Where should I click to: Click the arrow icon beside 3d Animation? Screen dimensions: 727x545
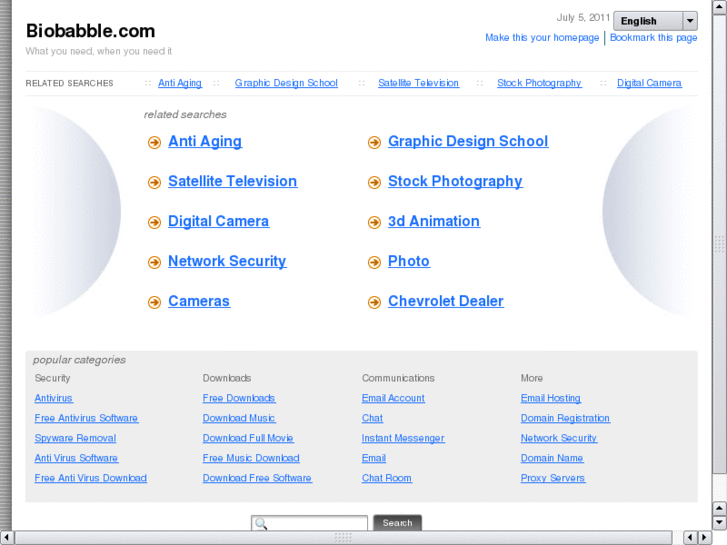point(374,223)
